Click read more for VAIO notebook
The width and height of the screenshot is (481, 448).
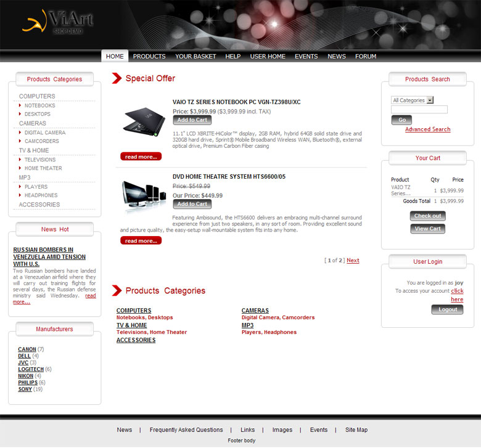coord(141,157)
